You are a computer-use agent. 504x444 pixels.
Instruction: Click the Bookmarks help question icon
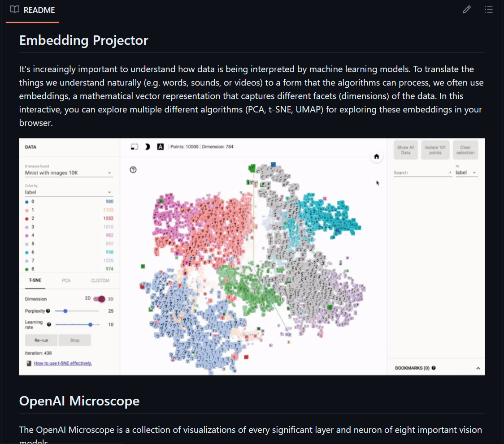pos(434,368)
